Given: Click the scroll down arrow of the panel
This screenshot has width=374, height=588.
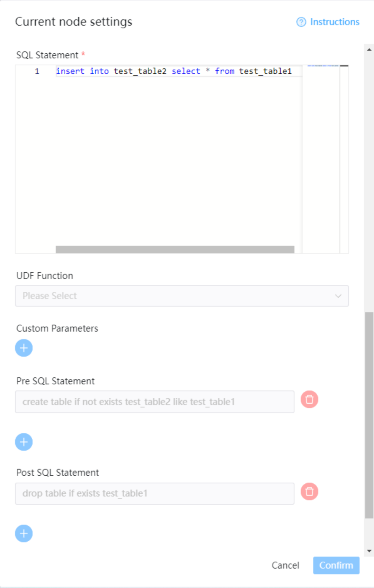Looking at the screenshot, I should coord(369,551).
